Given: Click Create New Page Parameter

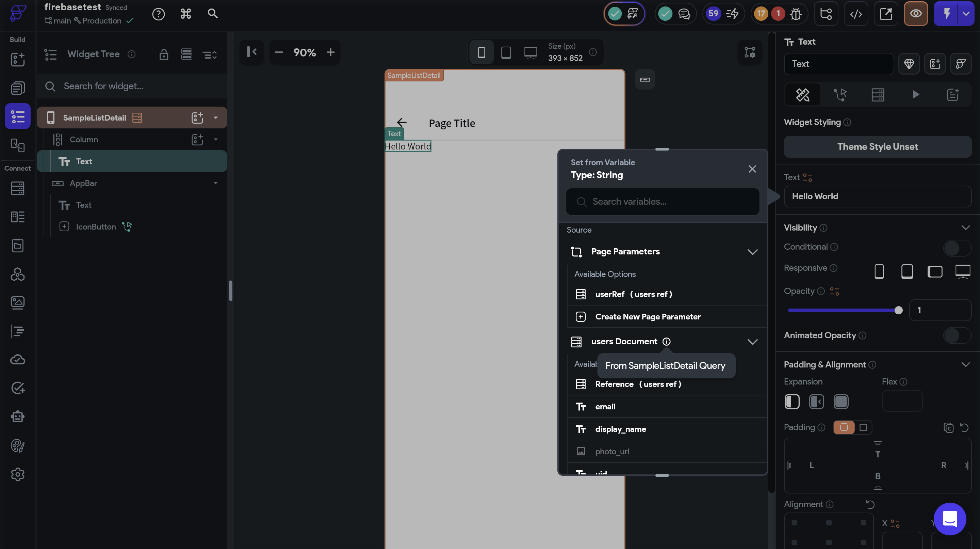Looking at the screenshot, I should pyautogui.click(x=648, y=317).
